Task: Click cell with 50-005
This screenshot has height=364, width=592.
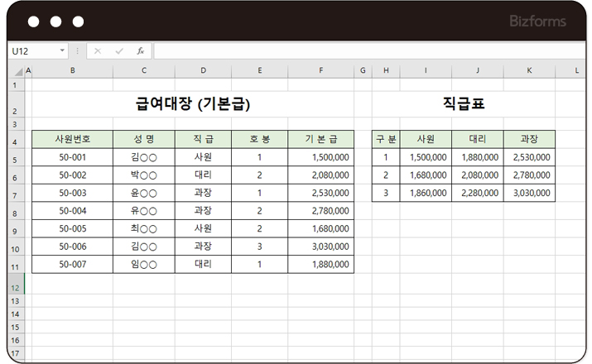Action: (x=73, y=228)
